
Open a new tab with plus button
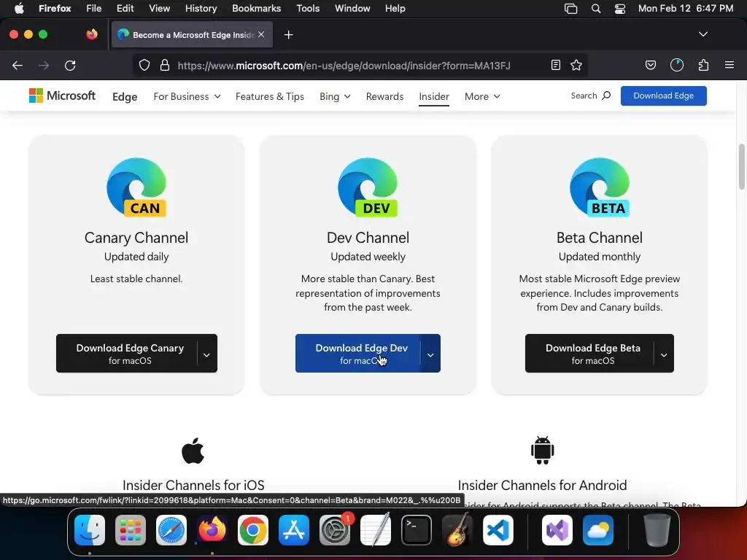click(289, 35)
